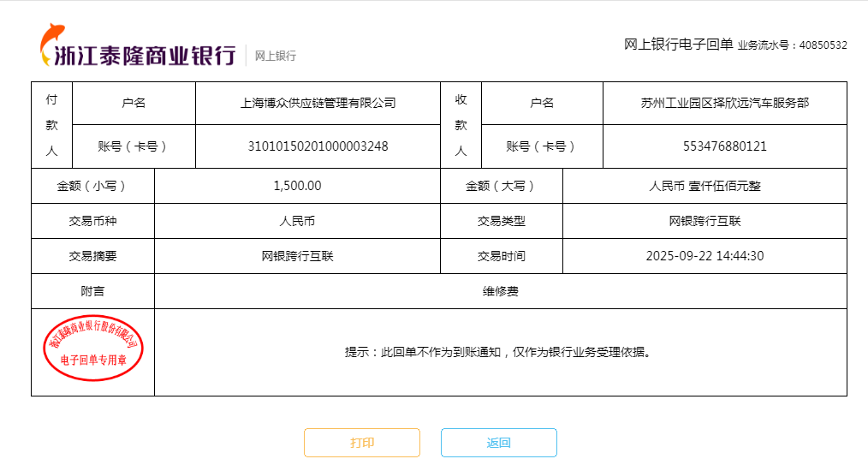Image resolution: width=868 pixels, height=459 pixels.
Task: Click the serial number 40850532
Action: click(x=823, y=45)
